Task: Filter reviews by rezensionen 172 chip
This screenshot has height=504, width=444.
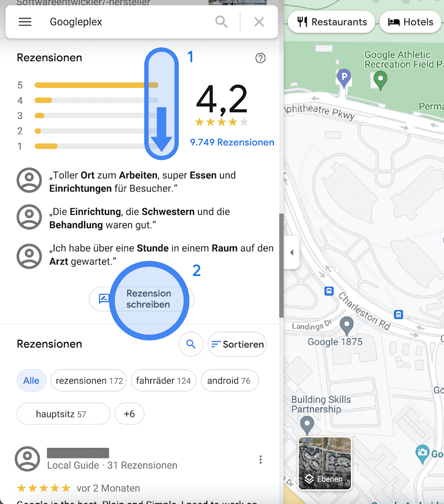Action: coord(89,380)
